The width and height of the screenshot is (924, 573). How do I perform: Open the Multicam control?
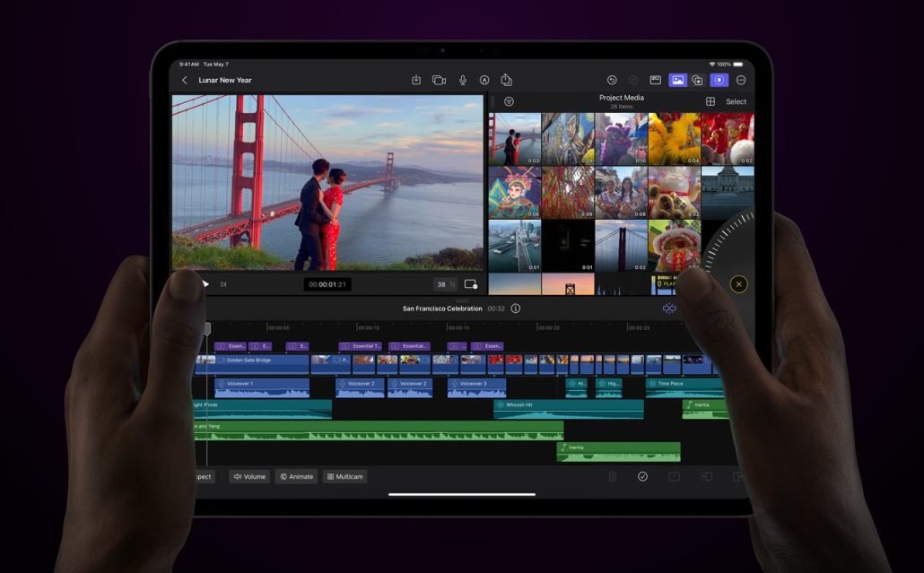(344, 476)
